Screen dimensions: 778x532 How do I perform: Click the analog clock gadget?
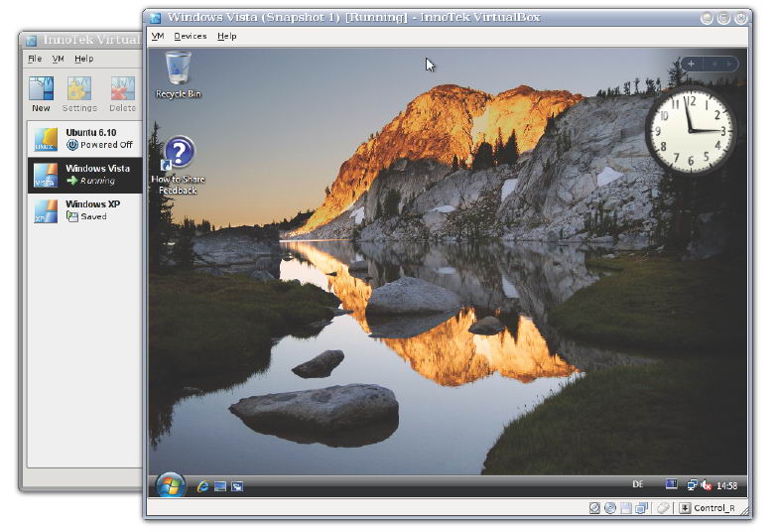(x=690, y=130)
